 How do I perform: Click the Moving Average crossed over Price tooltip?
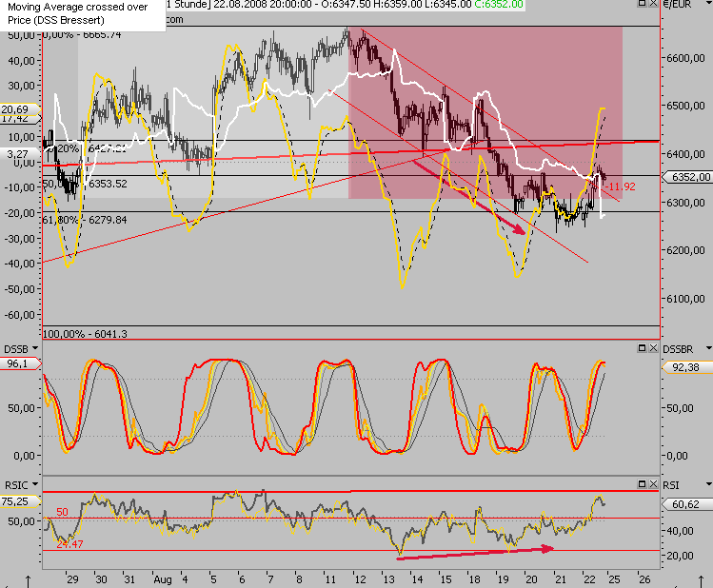[82, 12]
